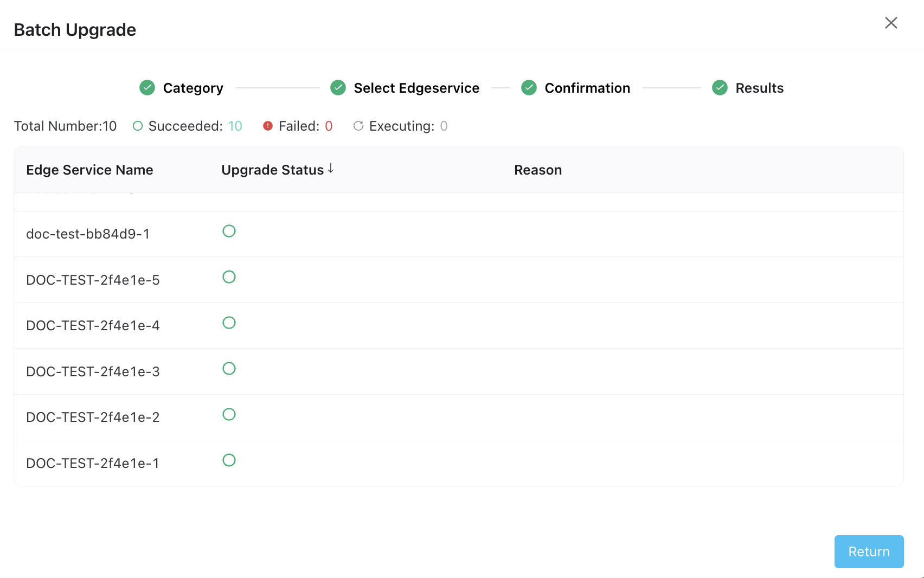Click the status circle for DOC-TEST-2f4e1e-5

(x=229, y=277)
